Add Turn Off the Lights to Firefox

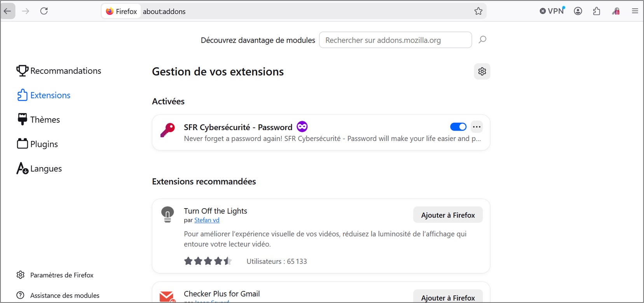(448, 215)
